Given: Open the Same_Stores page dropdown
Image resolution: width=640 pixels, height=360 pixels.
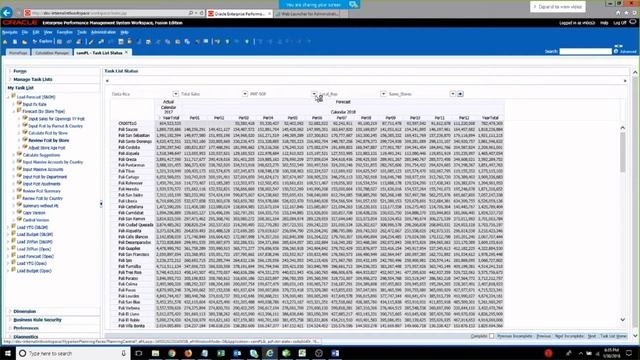Looking at the screenshot, I should (x=453, y=94).
